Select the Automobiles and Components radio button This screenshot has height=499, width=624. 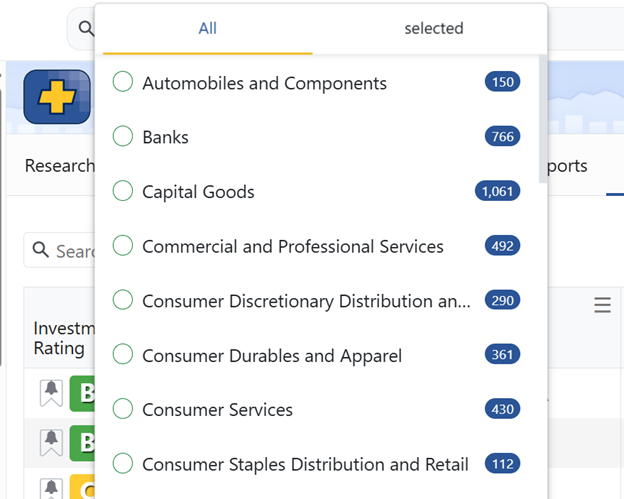(123, 82)
